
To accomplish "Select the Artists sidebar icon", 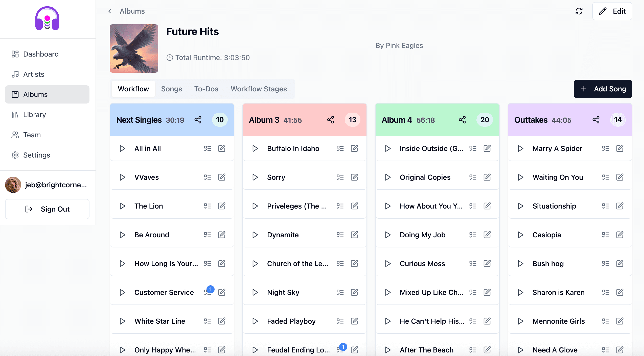I will 15,74.
